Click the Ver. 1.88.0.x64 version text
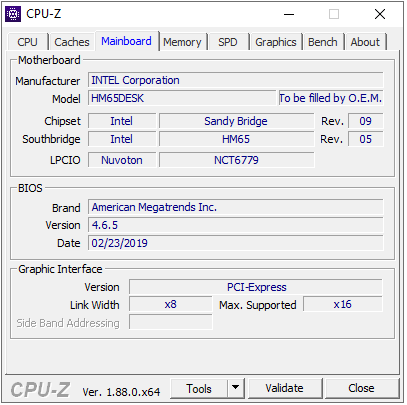The image size is (407, 405). tap(121, 392)
